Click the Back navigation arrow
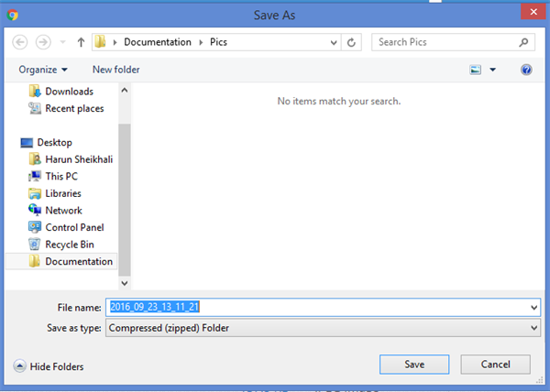This screenshot has width=550, height=392. [19, 42]
